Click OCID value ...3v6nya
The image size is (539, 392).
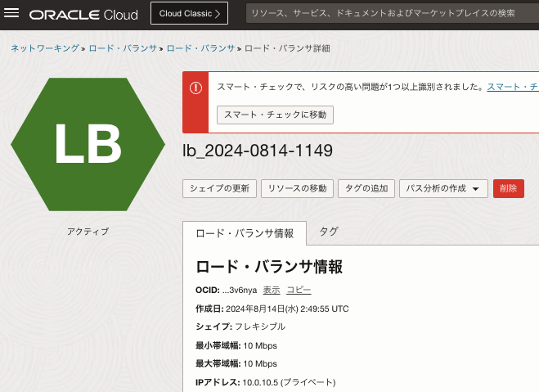tap(240, 291)
